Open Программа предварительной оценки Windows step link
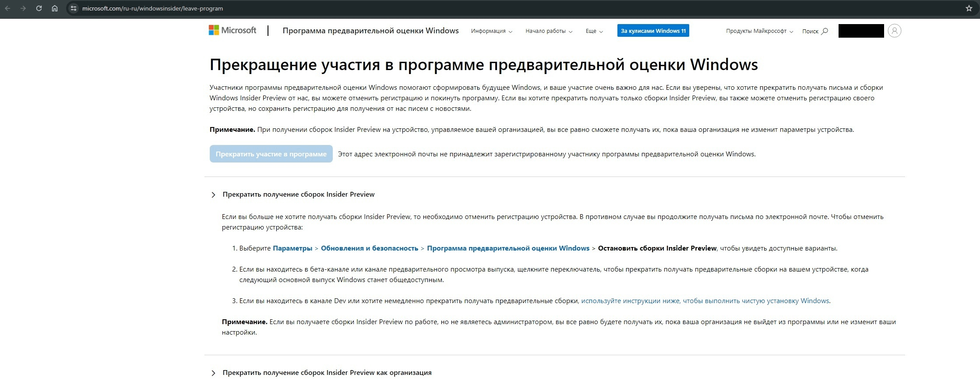 [x=508, y=248]
